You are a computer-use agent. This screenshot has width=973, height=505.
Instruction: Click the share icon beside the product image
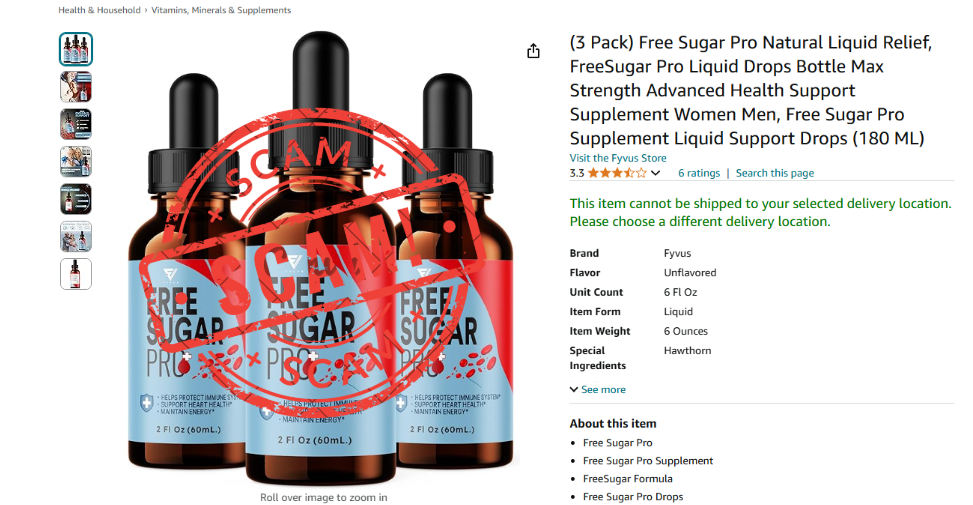pos(533,51)
